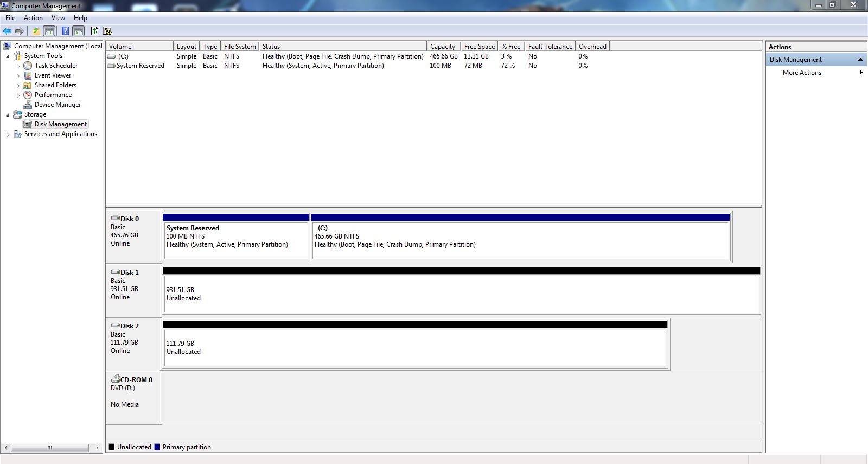This screenshot has height=464, width=868.
Task: Collapse the System Tools tree node
Action: pyautogui.click(x=8, y=56)
